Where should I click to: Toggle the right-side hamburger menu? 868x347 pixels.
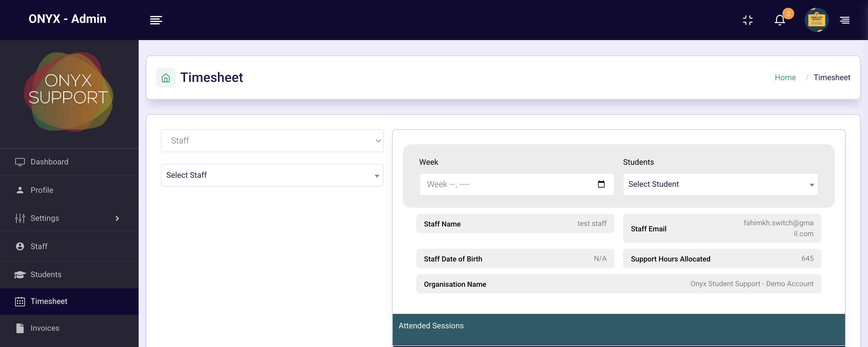click(845, 20)
